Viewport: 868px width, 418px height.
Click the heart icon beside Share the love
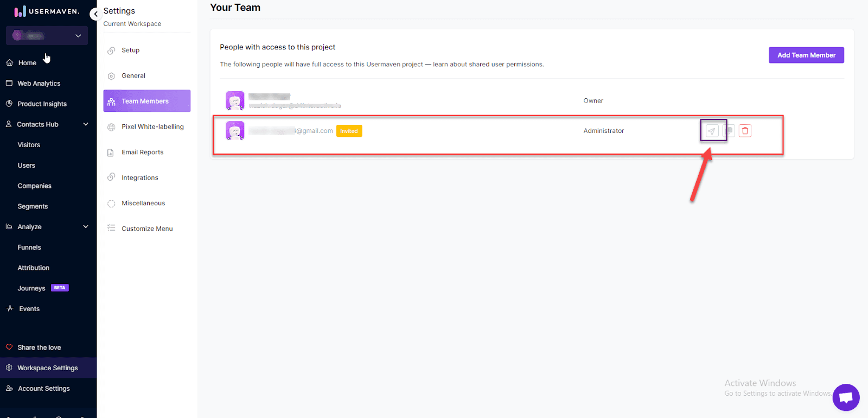coord(9,347)
